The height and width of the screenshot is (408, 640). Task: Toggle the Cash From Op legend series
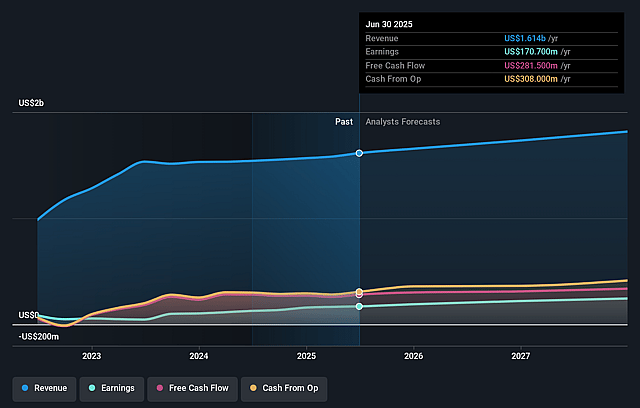284,388
